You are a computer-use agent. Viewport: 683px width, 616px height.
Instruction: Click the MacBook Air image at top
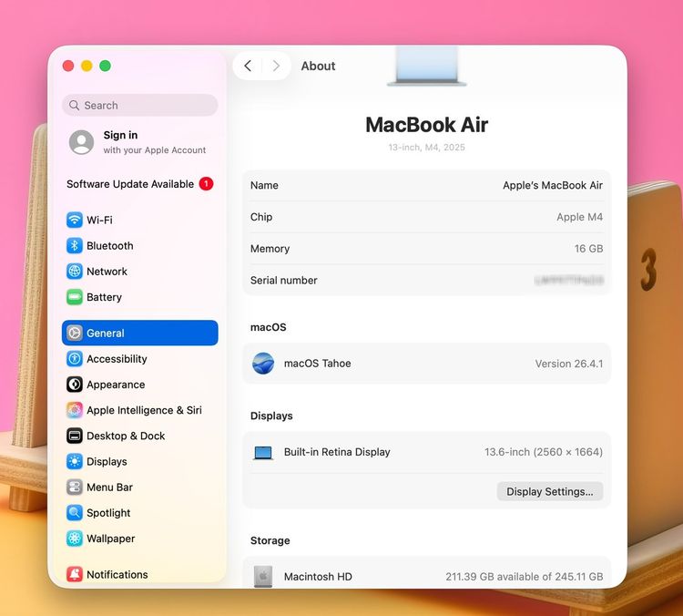coord(427,66)
